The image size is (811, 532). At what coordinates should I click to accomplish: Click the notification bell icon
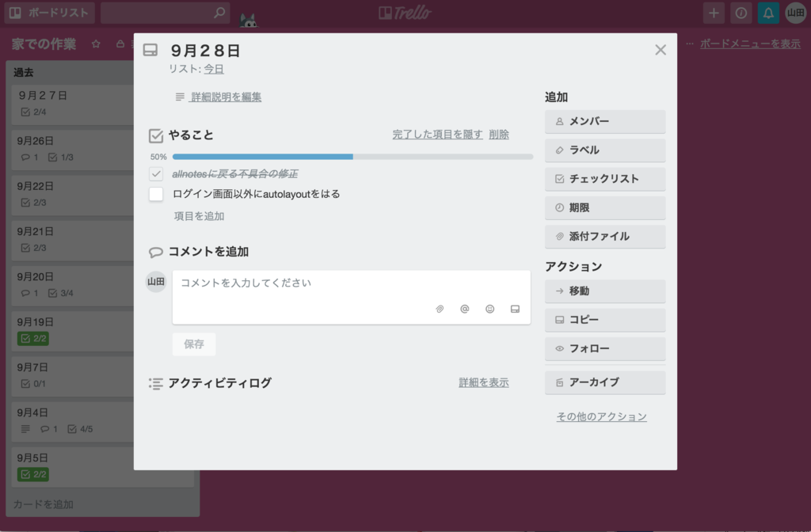[x=768, y=13]
